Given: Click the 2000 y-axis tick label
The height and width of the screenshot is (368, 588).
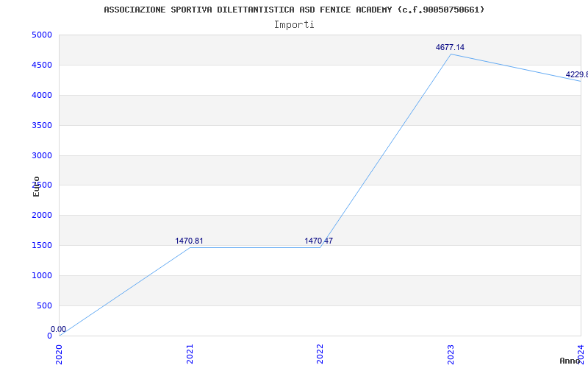Looking at the screenshot, I should pos(42,215).
